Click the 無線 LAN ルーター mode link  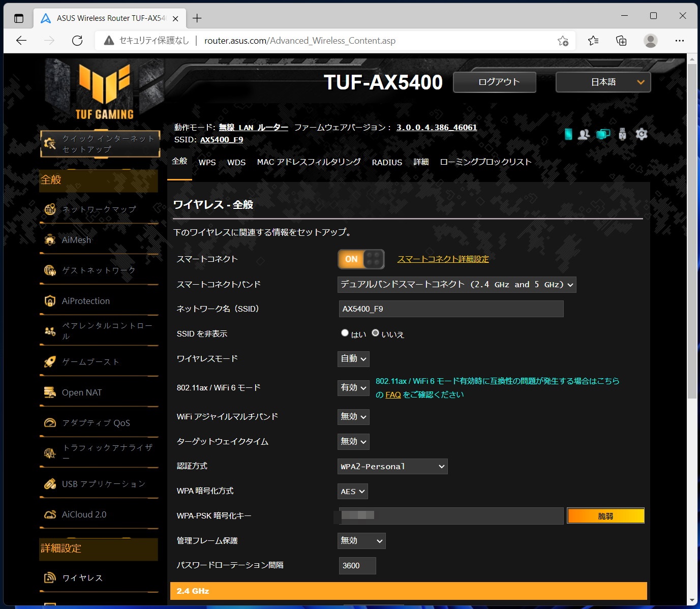coord(253,128)
